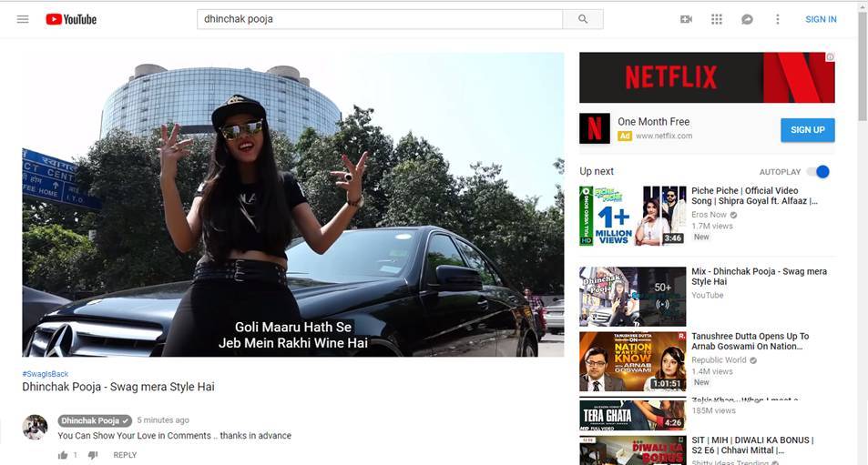This screenshot has height=465, width=868.
Task: Open SIT MIH DIWALI KA BONUS title
Action: pyautogui.click(x=752, y=445)
